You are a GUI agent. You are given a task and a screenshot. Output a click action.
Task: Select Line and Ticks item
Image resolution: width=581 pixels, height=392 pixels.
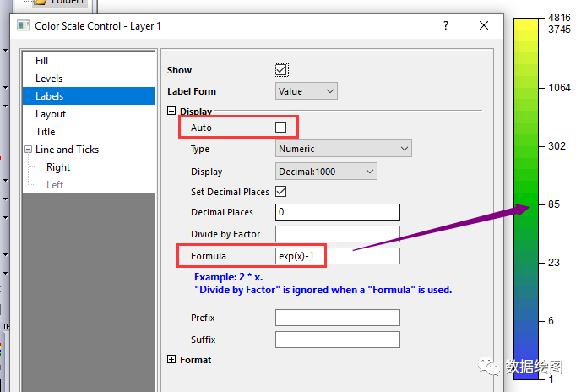click(x=67, y=149)
